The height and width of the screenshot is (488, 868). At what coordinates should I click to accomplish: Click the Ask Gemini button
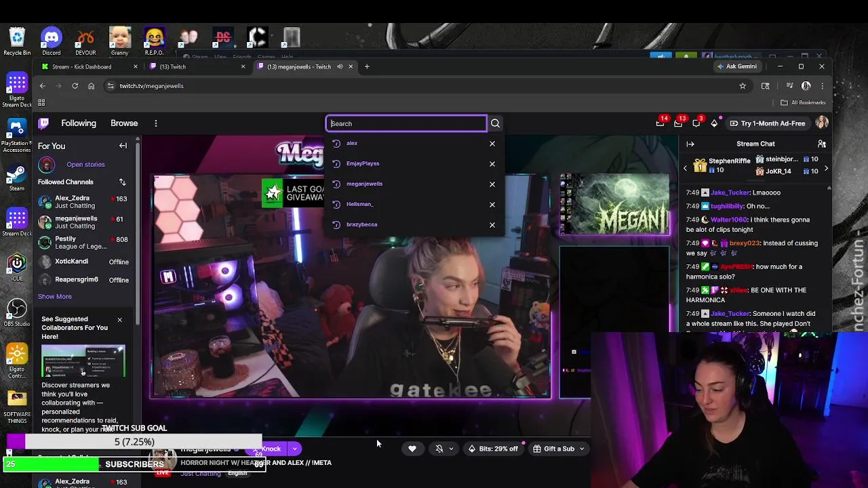pyautogui.click(x=736, y=66)
